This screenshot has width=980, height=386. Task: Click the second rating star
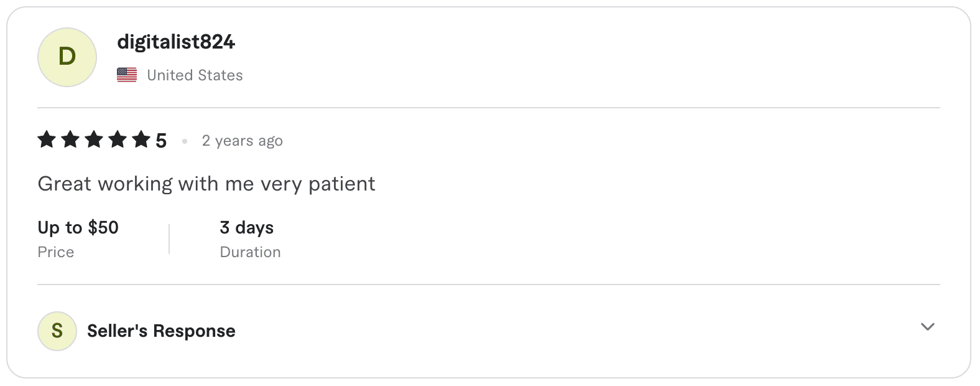[70, 139]
